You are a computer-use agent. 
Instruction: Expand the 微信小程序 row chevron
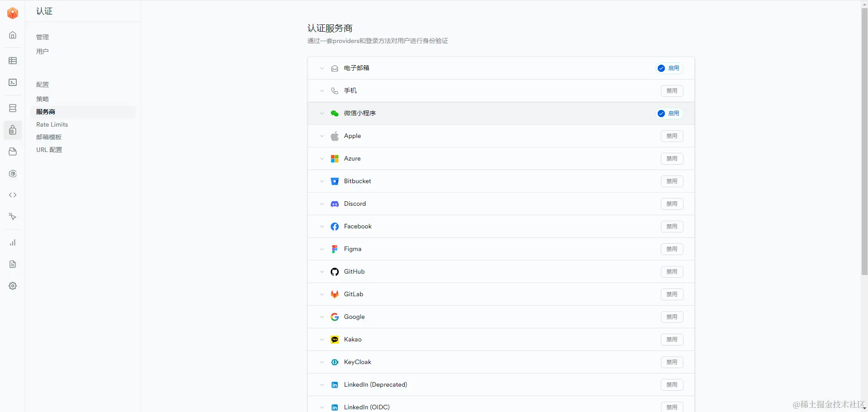[322, 114]
